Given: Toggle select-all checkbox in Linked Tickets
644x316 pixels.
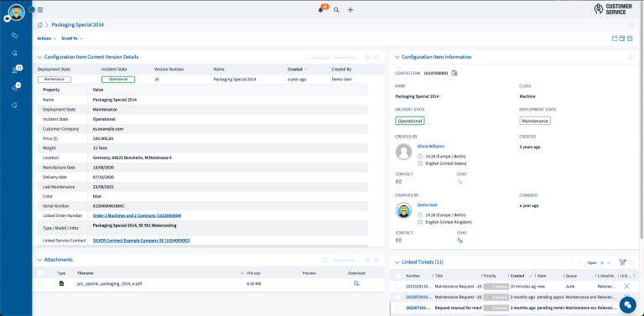Looking at the screenshot, I should click(397, 276).
